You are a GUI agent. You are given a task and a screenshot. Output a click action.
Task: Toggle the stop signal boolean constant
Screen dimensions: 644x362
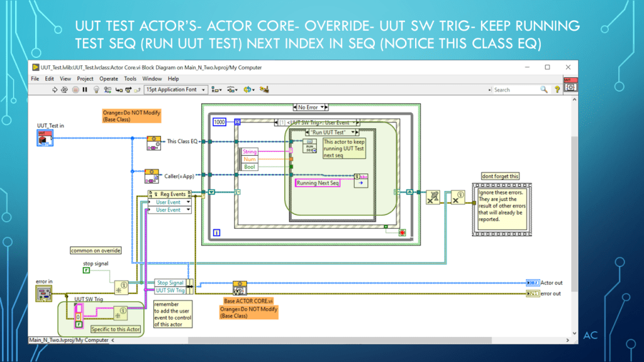click(x=86, y=270)
